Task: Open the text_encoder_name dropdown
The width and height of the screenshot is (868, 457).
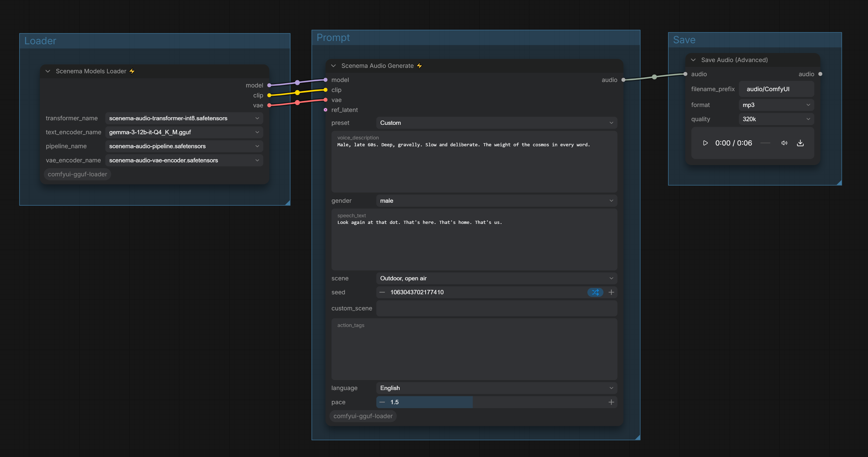Action: click(184, 132)
